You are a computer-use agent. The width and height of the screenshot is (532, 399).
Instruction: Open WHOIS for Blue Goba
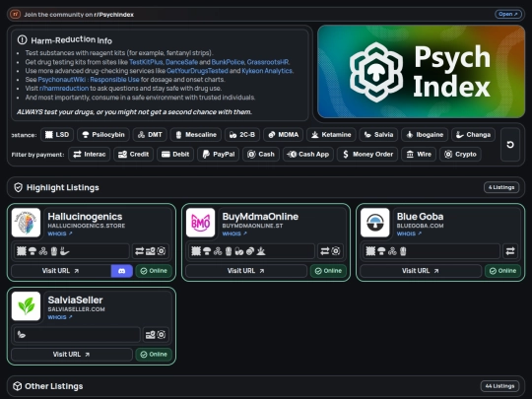coord(409,233)
